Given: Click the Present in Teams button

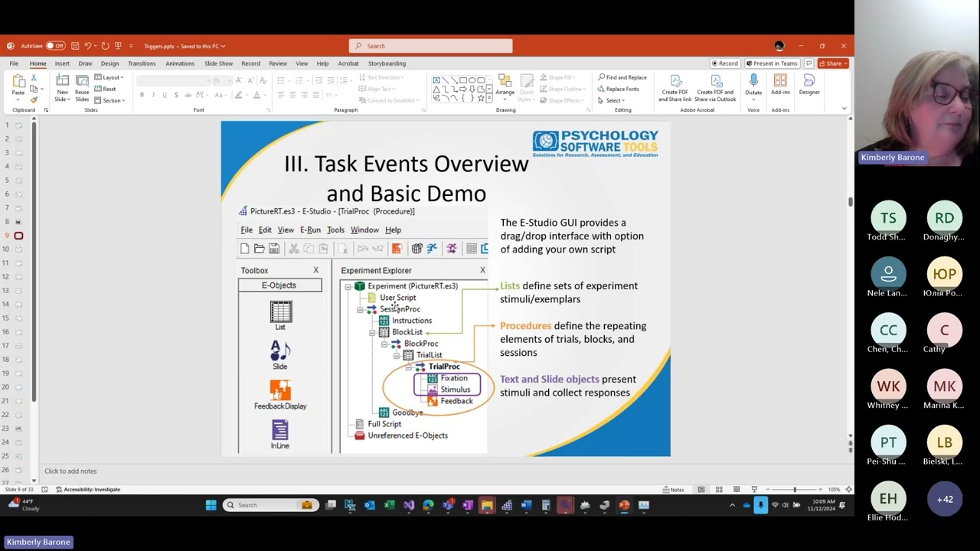Looking at the screenshot, I should pos(772,64).
